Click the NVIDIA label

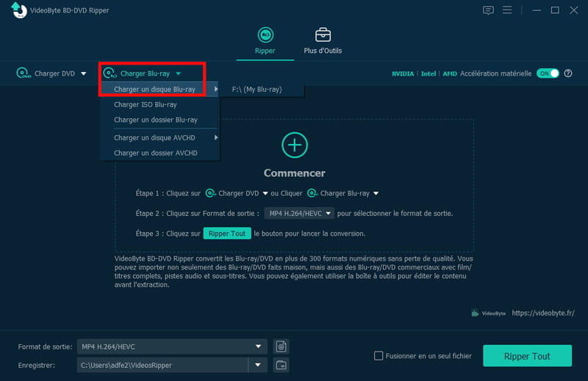coord(403,74)
